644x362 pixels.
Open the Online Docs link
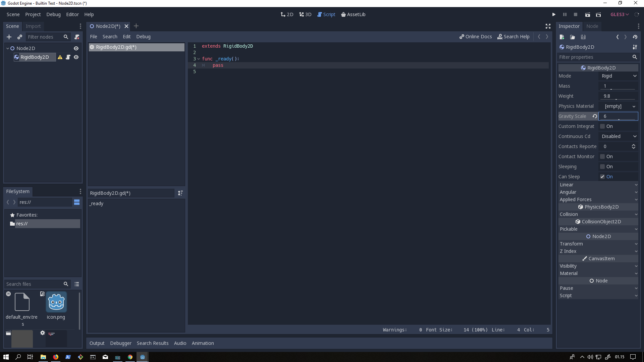475,37
